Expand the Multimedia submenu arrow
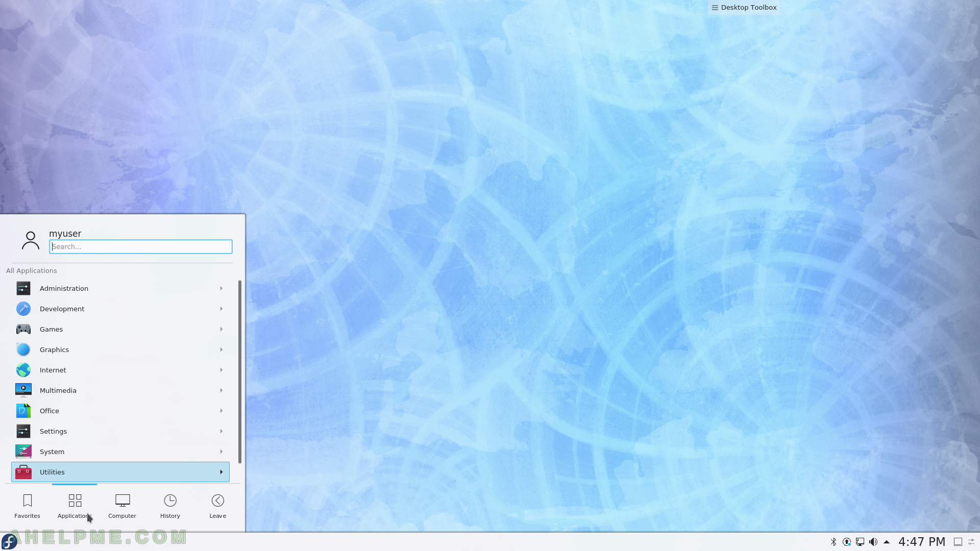 tap(222, 390)
